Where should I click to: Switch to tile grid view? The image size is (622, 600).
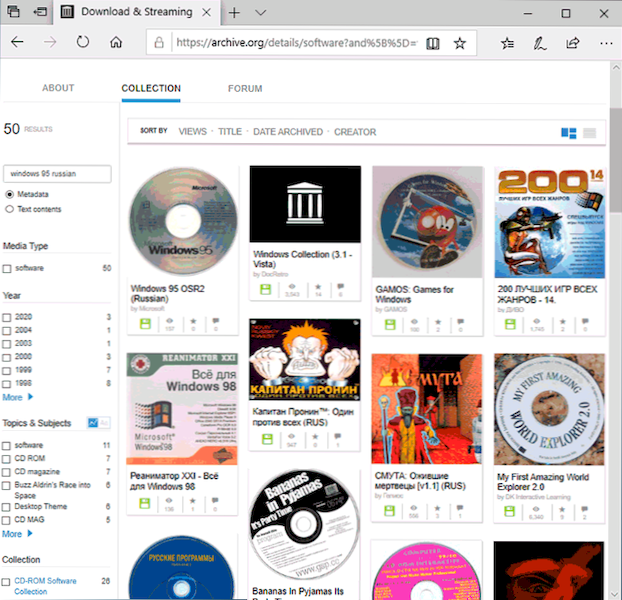tap(568, 133)
